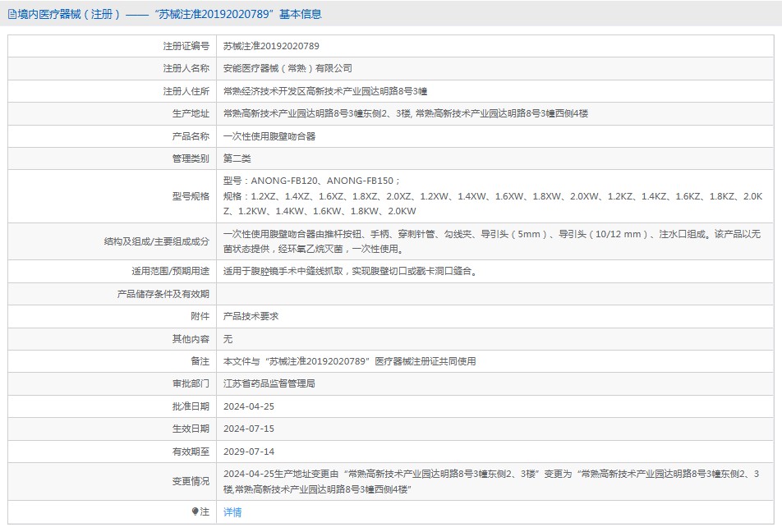Click model text ANONG-FB120、ANONG-FB150
Image resolution: width=782 pixels, height=532 pixels.
click(x=312, y=181)
